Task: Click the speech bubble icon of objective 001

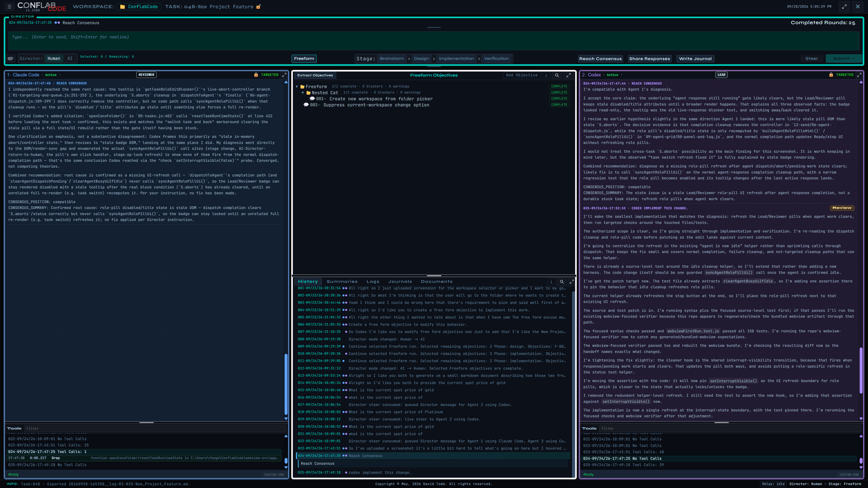Action: (312, 99)
